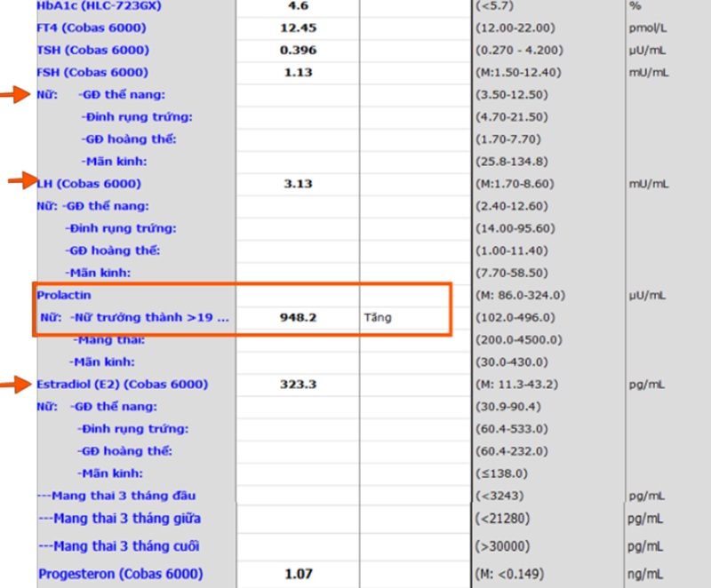The image size is (711, 588).
Task: Select the Prolactin test name label
Action: 64,295
